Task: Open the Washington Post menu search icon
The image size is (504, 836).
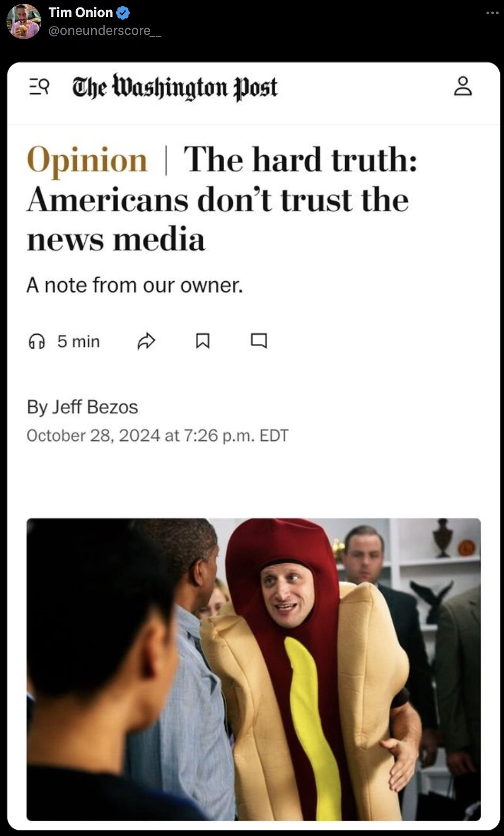Action: click(x=39, y=86)
